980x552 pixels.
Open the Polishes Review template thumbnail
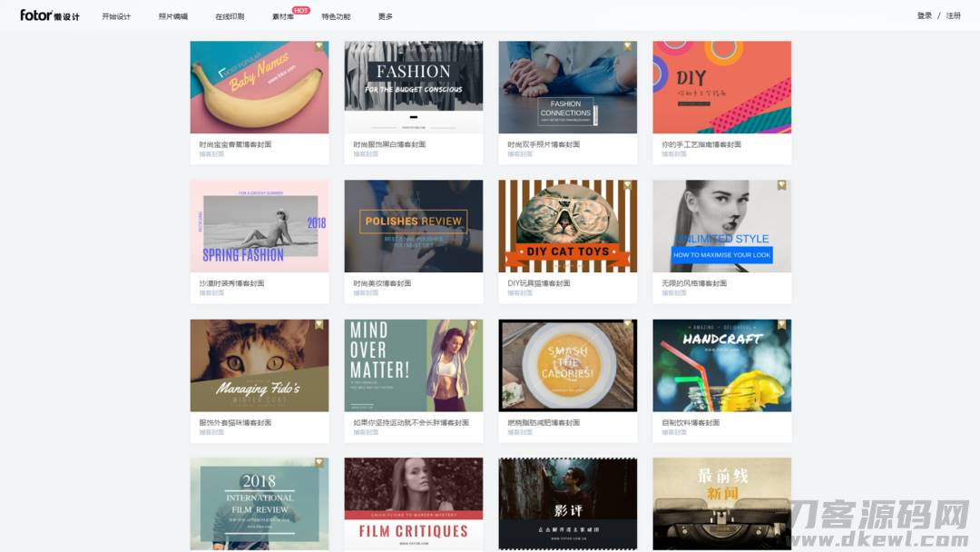click(x=414, y=226)
